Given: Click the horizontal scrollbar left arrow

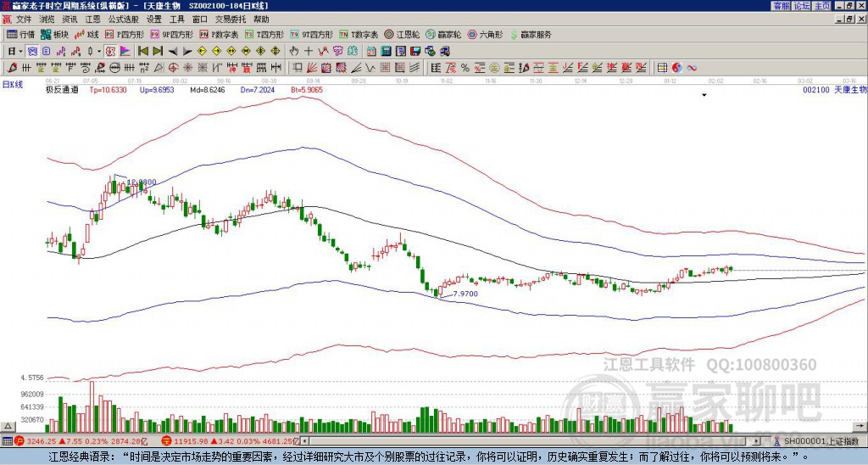Looking at the screenshot, I should 304,441.
